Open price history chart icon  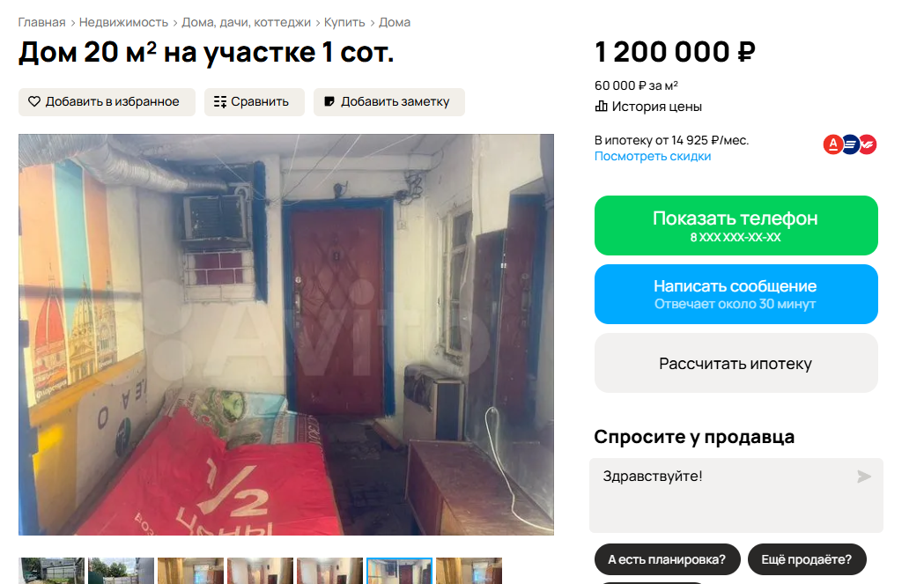(x=601, y=107)
